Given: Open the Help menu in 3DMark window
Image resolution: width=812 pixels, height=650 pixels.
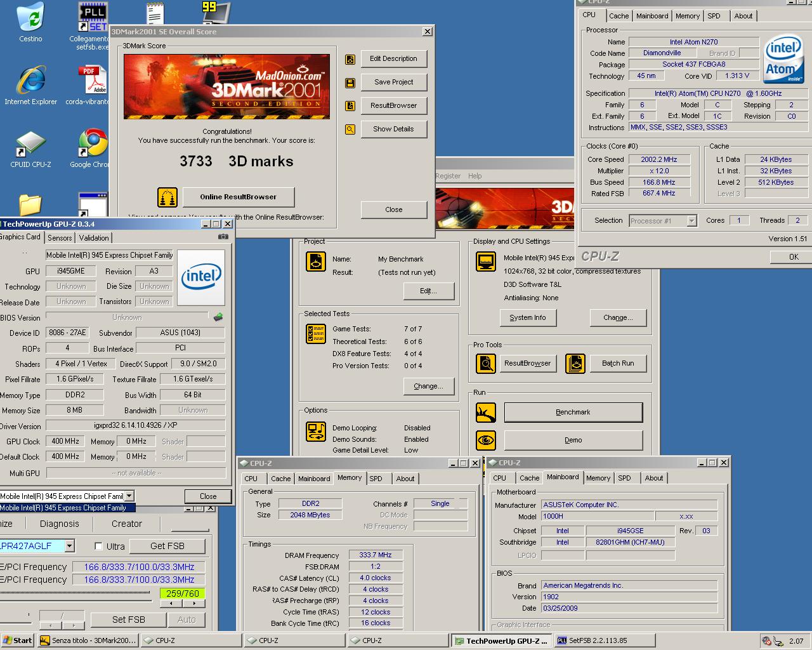Looking at the screenshot, I should pyautogui.click(x=475, y=176).
